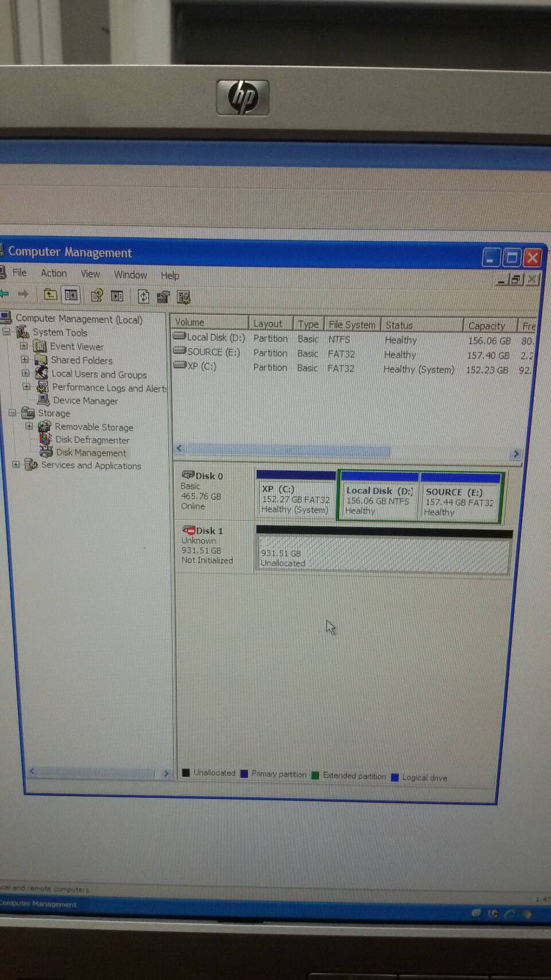Select the 931.51 GB Unallocated block
This screenshot has width=551, height=980.
tap(383, 551)
